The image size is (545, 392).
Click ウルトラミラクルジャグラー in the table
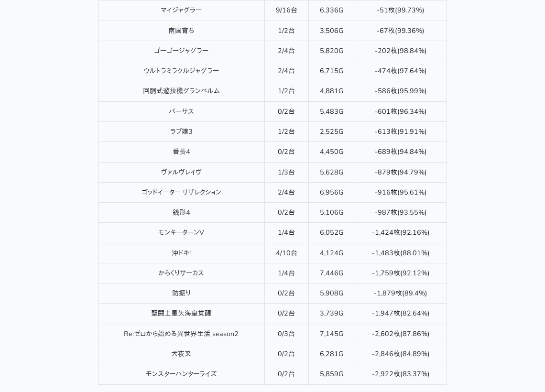[181, 71]
